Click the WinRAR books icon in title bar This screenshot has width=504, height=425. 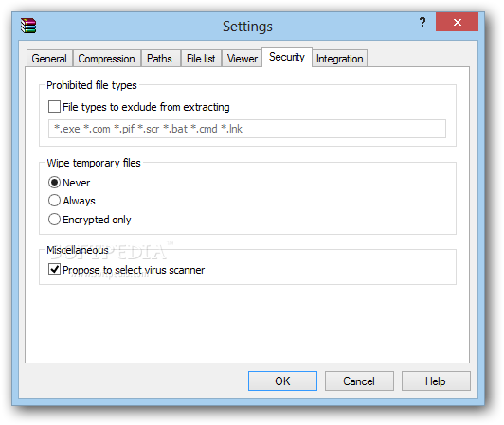(x=28, y=26)
